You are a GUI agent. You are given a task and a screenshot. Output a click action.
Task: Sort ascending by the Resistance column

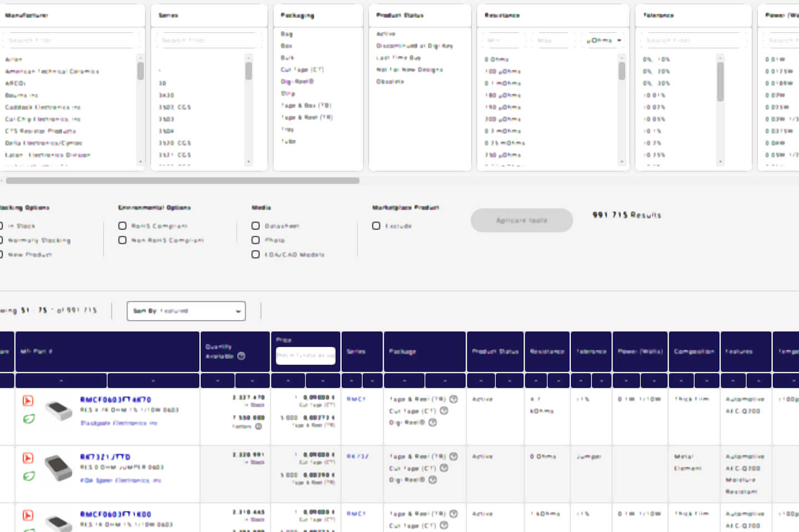535,381
